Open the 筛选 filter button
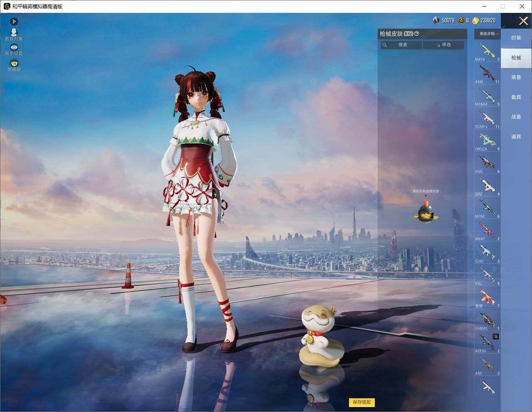532x412 pixels. (443, 45)
